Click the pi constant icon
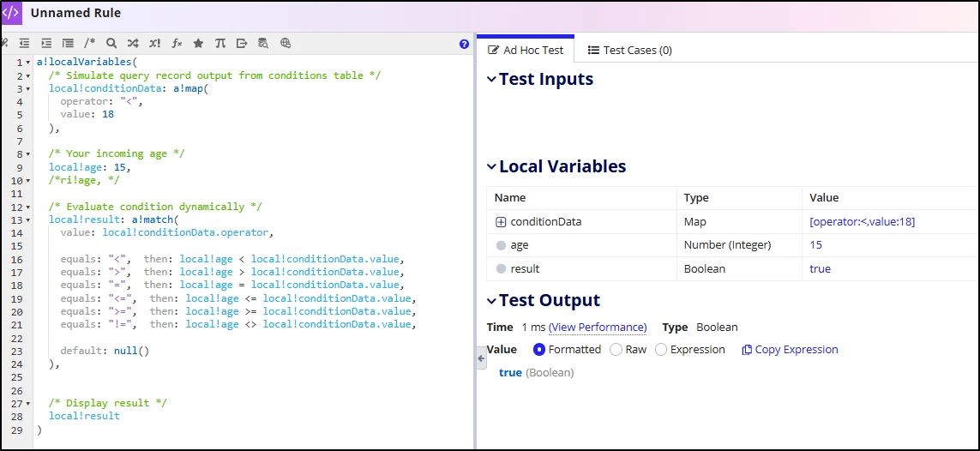This screenshot has width=980, height=451. (x=220, y=43)
